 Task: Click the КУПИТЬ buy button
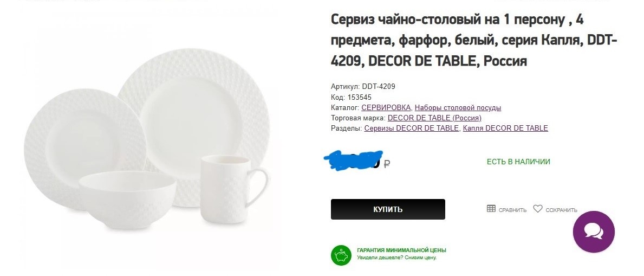(388, 209)
